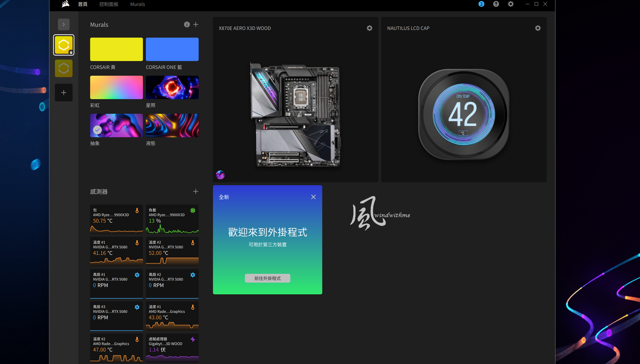Add a sensor with 感測器 plus icon
This screenshot has width=640, height=364.
click(x=196, y=192)
